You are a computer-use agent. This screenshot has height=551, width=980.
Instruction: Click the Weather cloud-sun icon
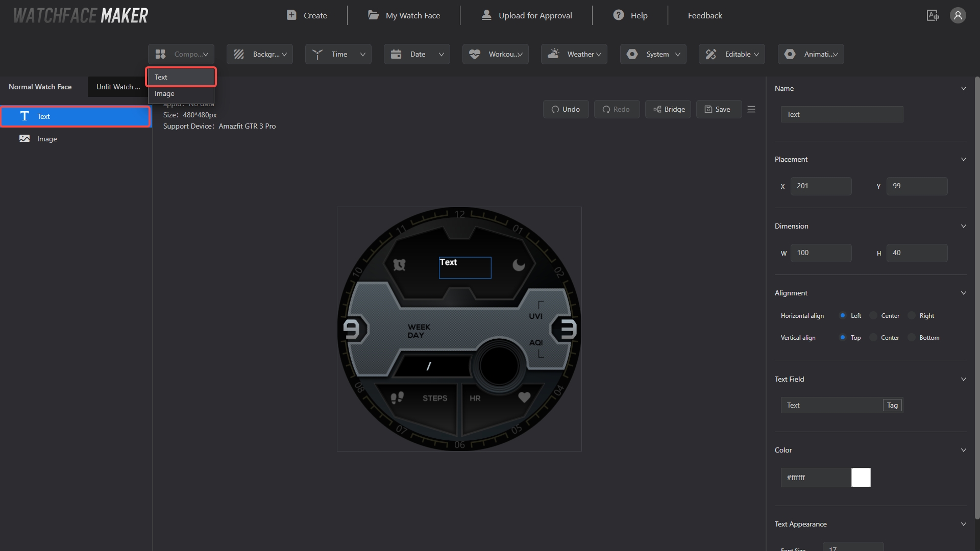(553, 54)
